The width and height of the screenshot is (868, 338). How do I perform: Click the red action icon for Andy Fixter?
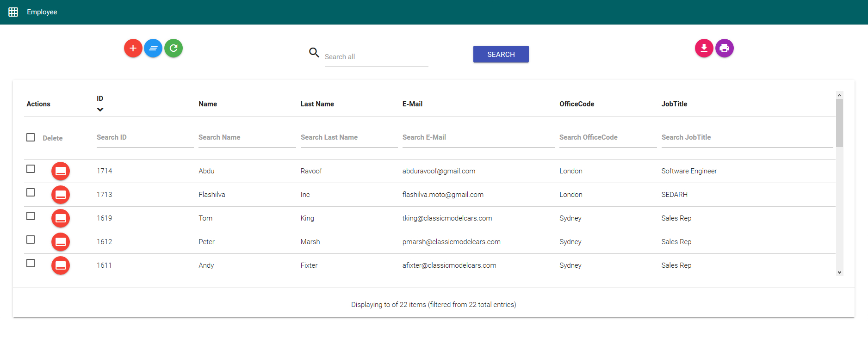point(61,265)
